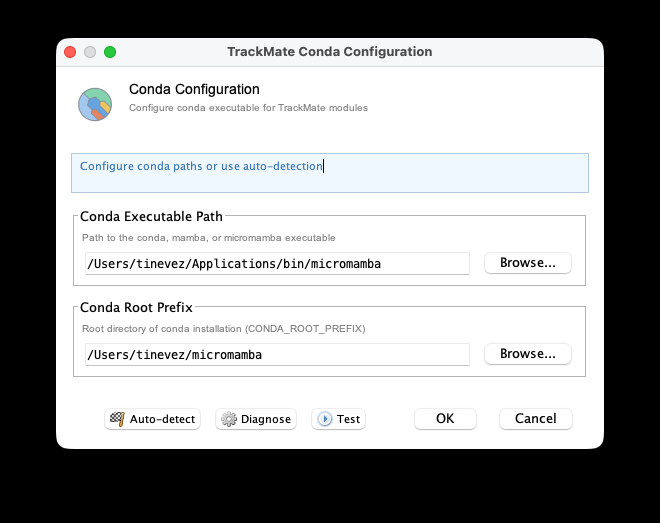
Task: Focus the Conda Root Prefix text field
Action: 277,354
